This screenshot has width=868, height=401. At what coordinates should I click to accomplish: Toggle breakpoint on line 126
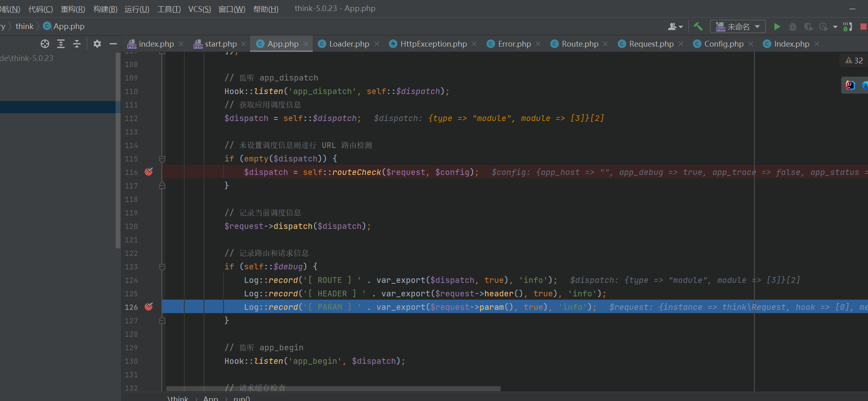point(149,307)
